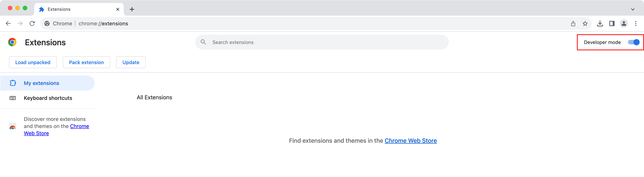Open a new tab with plus button

(x=132, y=9)
